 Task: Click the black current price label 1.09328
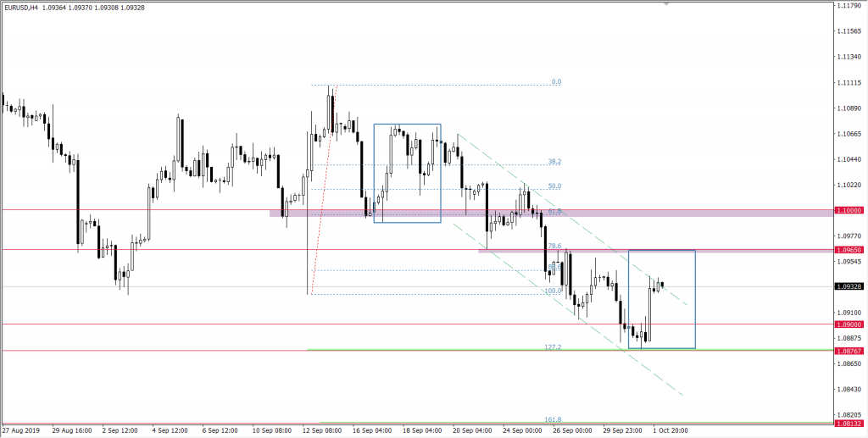tap(849, 286)
